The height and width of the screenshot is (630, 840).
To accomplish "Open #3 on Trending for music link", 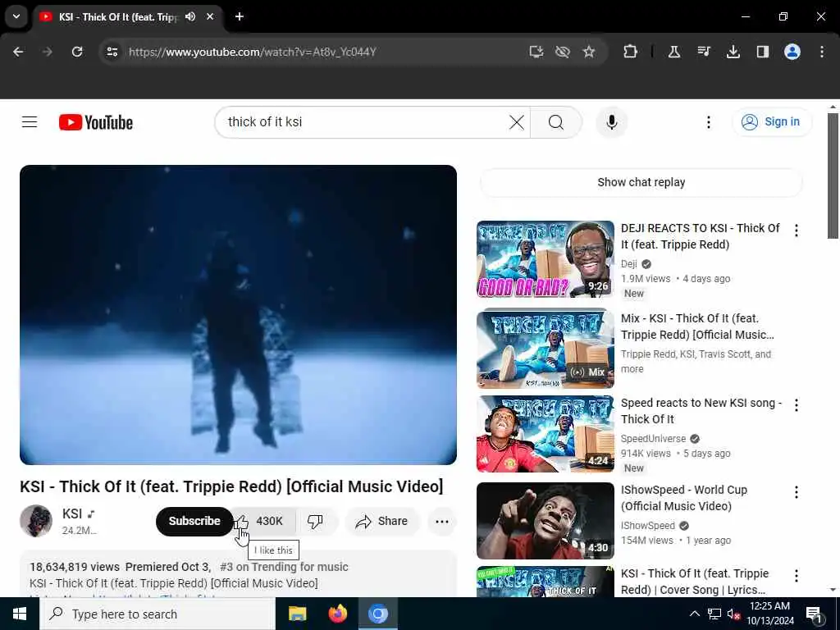I will [284, 567].
